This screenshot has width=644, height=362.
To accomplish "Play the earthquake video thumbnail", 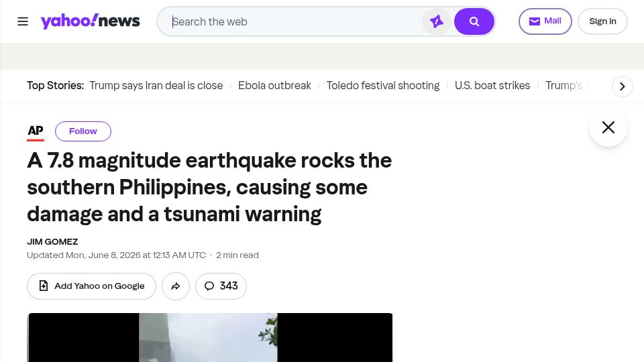I will click(x=210, y=337).
